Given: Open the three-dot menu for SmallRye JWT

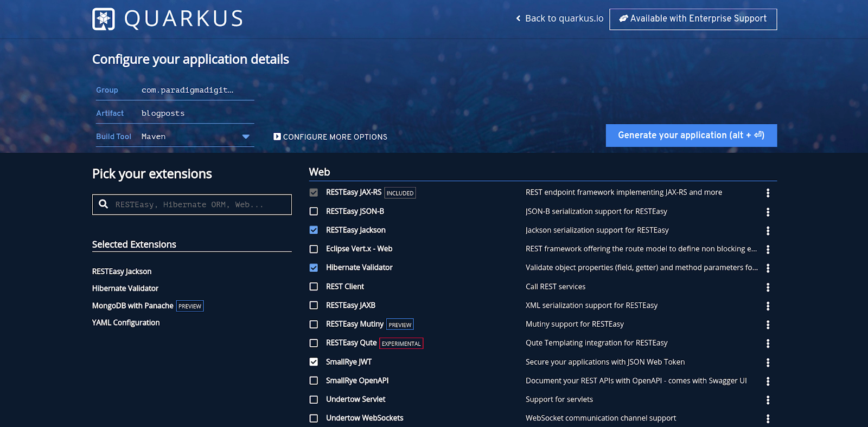Looking at the screenshot, I should 768,363.
